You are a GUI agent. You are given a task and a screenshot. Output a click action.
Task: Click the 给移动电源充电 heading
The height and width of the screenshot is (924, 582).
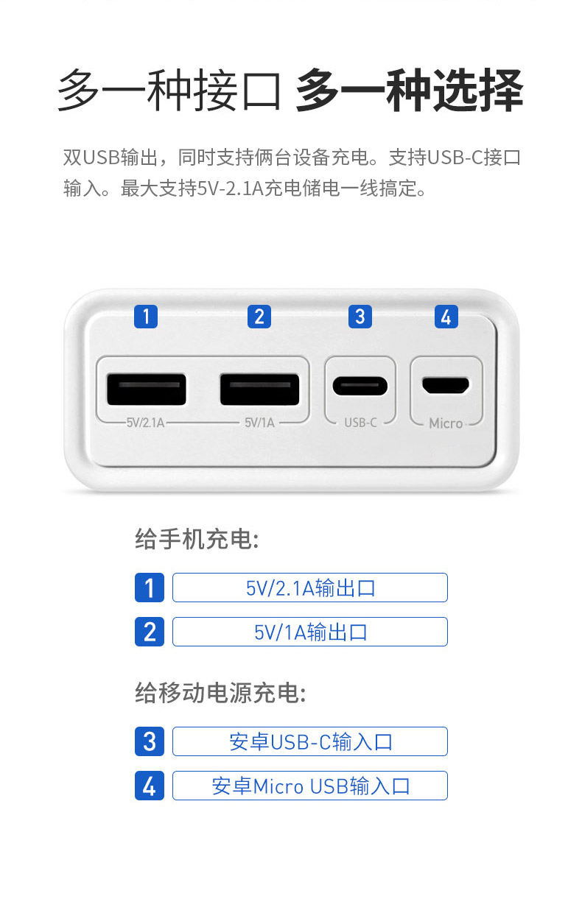point(220,693)
